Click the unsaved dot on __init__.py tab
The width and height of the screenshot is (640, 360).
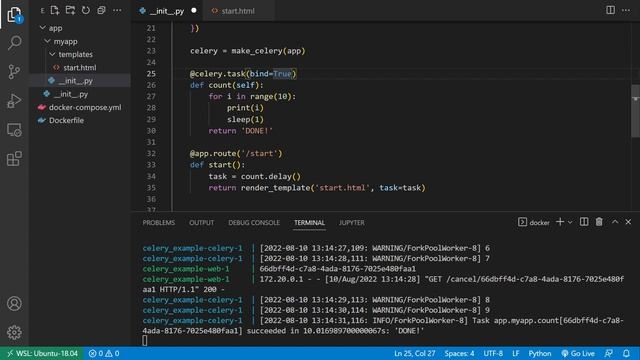tap(194, 11)
